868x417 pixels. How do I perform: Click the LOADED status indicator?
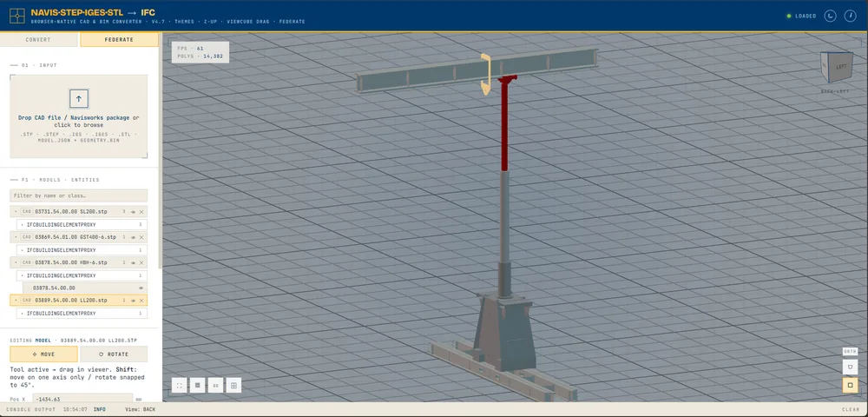pos(801,16)
